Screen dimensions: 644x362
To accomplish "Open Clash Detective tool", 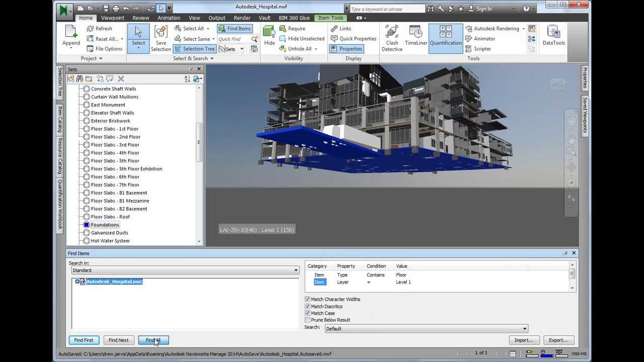I will coord(392,38).
